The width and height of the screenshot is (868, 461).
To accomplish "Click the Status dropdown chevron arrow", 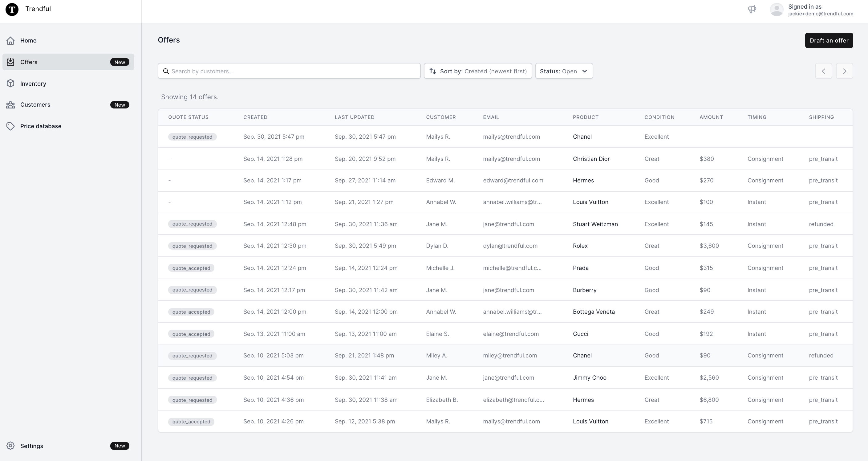I will [x=585, y=71].
